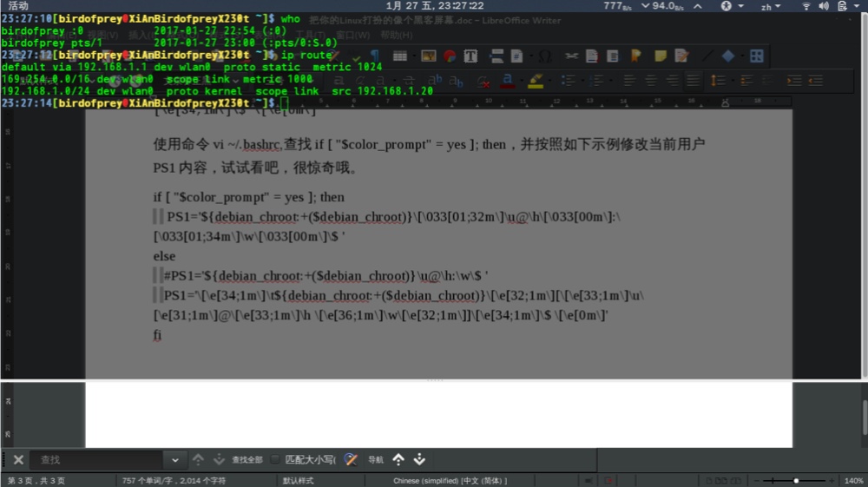The height and width of the screenshot is (487, 868).
Task: Click the find previous up-arrow icon
Action: [198, 460]
